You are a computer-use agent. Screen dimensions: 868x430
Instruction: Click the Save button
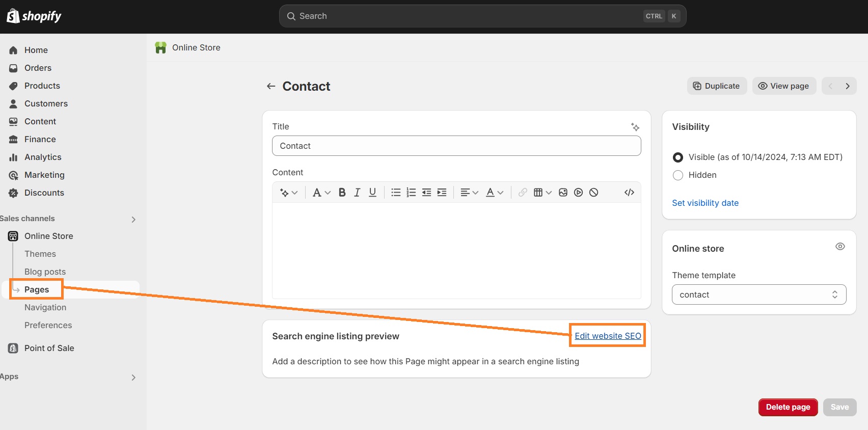tap(839, 407)
